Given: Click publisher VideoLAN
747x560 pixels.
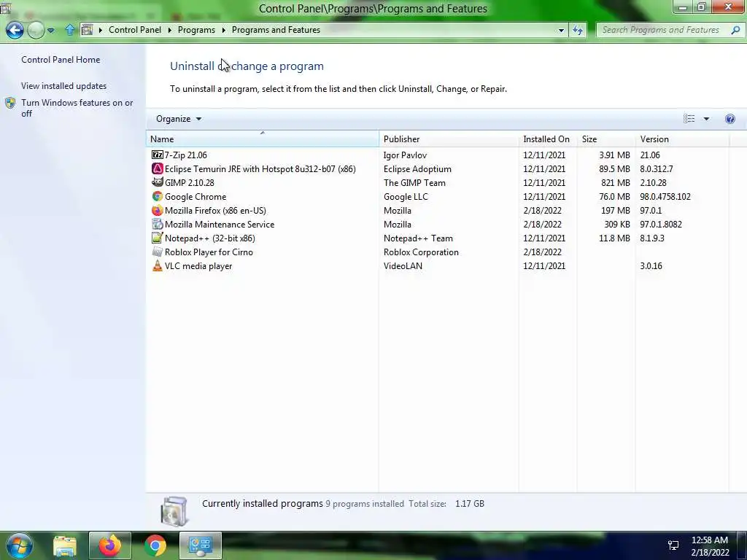Looking at the screenshot, I should [x=403, y=266].
